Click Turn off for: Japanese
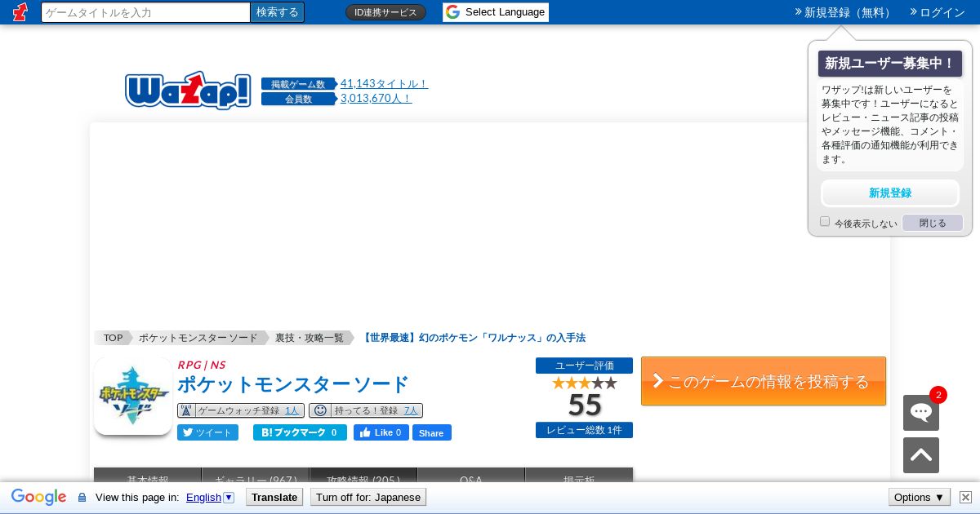 [368, 497]
